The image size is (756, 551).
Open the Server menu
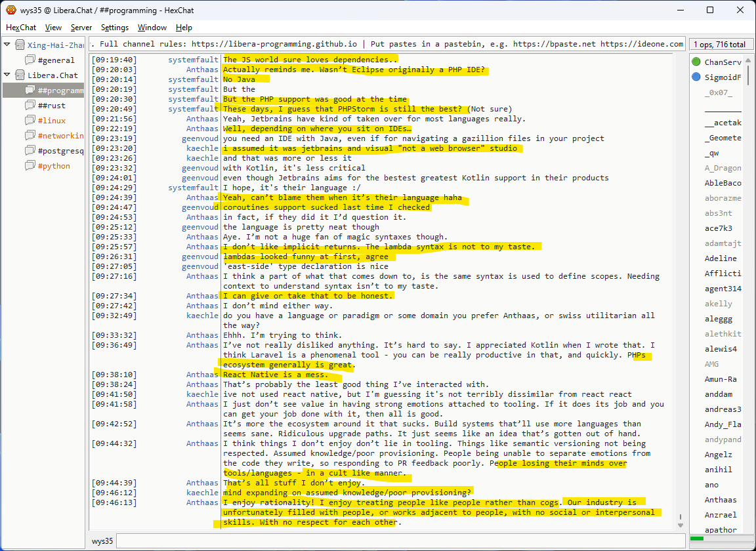(x=81, y=28)
